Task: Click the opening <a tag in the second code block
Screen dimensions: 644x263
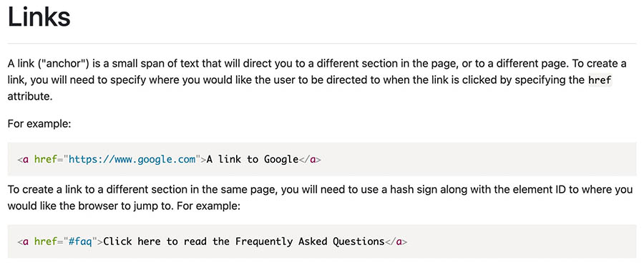Action: pos(23,242)
